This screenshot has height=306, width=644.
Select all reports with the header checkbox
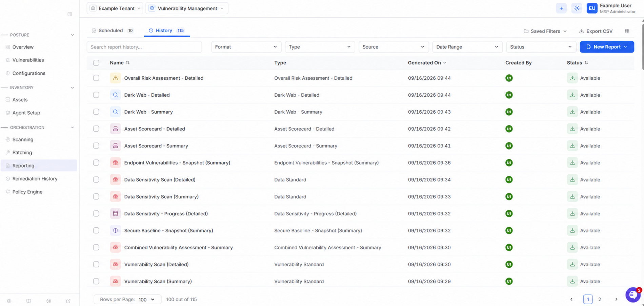click(x=96, y=63)
